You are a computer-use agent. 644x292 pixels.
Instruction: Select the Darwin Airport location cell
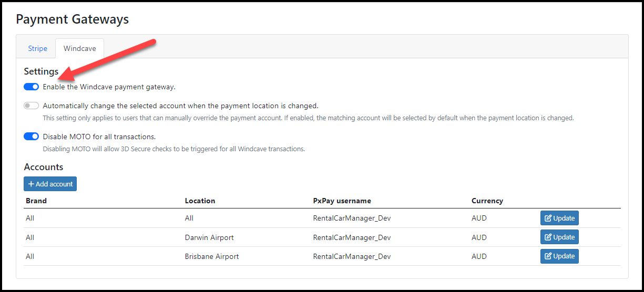[209, 237]
